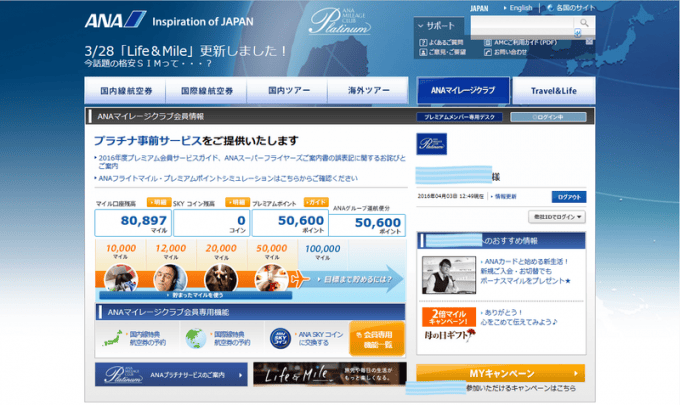This screenshot has width=680, height=405.
Task: Open 国内線特典航空券の予約 link
Action: click(x=147, y=338)
